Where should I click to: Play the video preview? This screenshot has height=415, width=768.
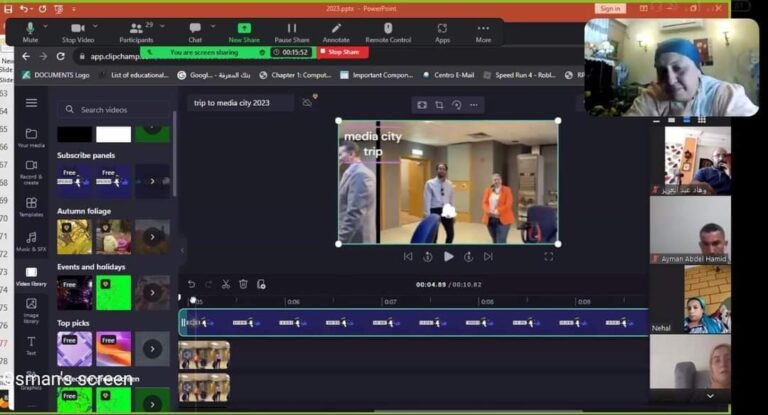448,257
